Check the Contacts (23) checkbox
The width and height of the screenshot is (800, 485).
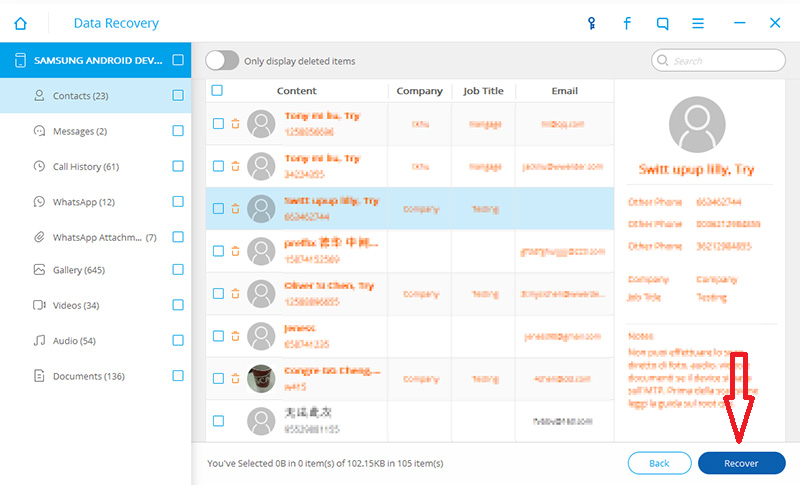pyautogui.click(x=178, y=95)
